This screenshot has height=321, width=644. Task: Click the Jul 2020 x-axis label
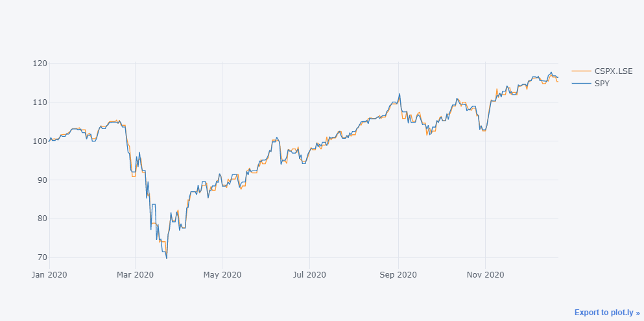pyautogui.click(x=309, y=275)
